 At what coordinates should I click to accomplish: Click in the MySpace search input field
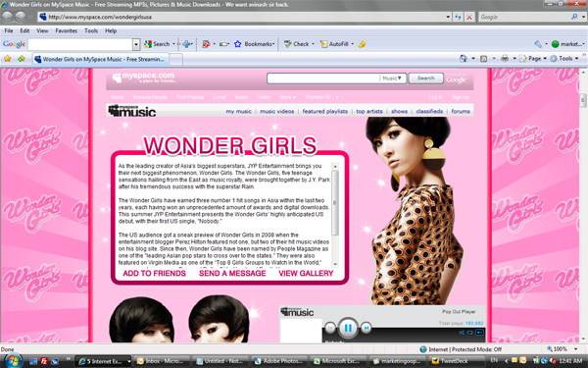tap(323, 79)
